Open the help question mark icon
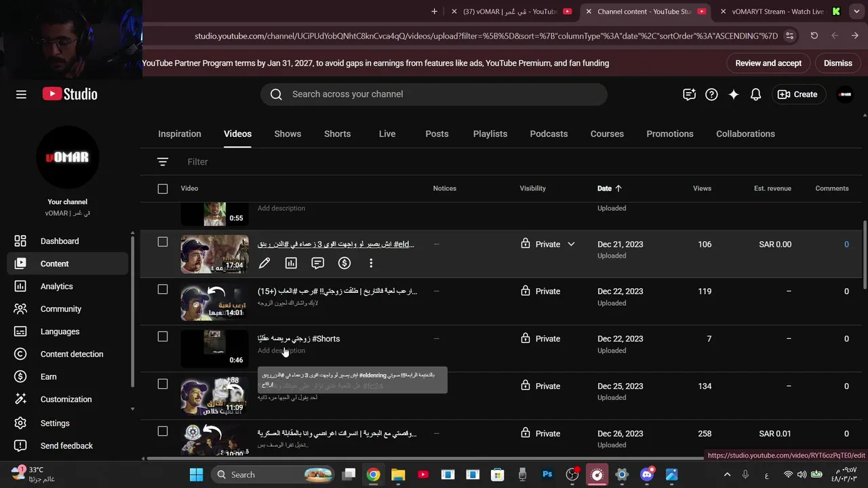 click(711, 94)
